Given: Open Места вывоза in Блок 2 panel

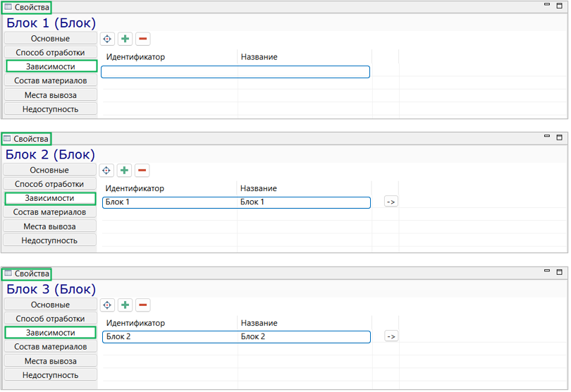Looking at the screenshot, I should click(x=49, y=226).
